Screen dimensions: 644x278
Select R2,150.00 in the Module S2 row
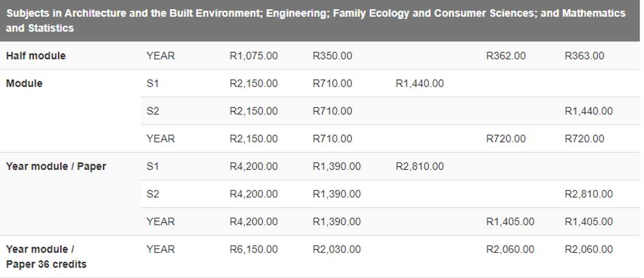tap(253, 111)
